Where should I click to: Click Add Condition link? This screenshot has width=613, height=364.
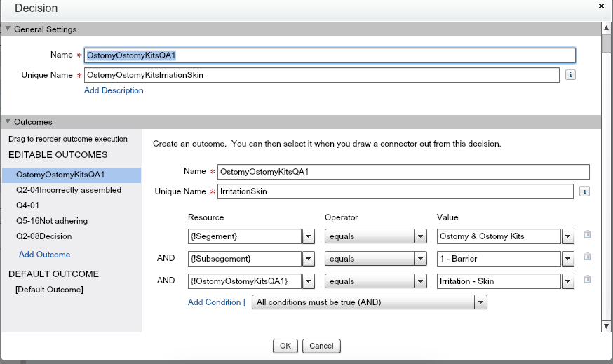[215, 302]
